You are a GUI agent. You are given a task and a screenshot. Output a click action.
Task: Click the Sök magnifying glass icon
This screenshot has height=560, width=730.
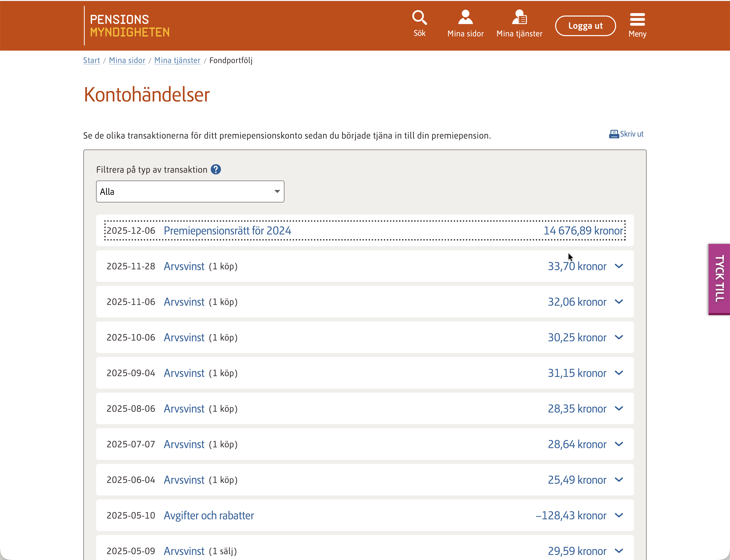(x=419, y=18)
